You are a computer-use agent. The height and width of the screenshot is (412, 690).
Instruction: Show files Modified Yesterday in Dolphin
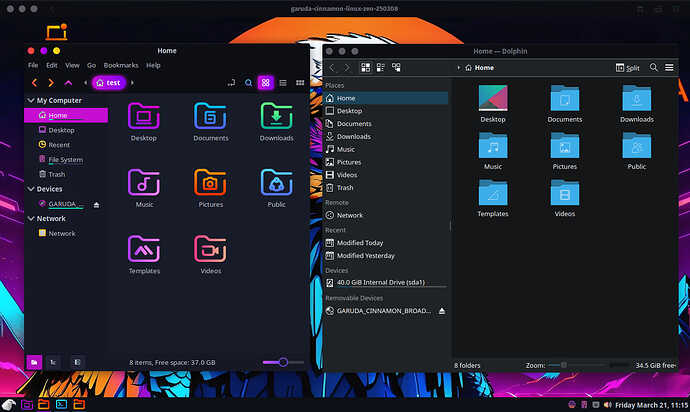tap(386, 256)
